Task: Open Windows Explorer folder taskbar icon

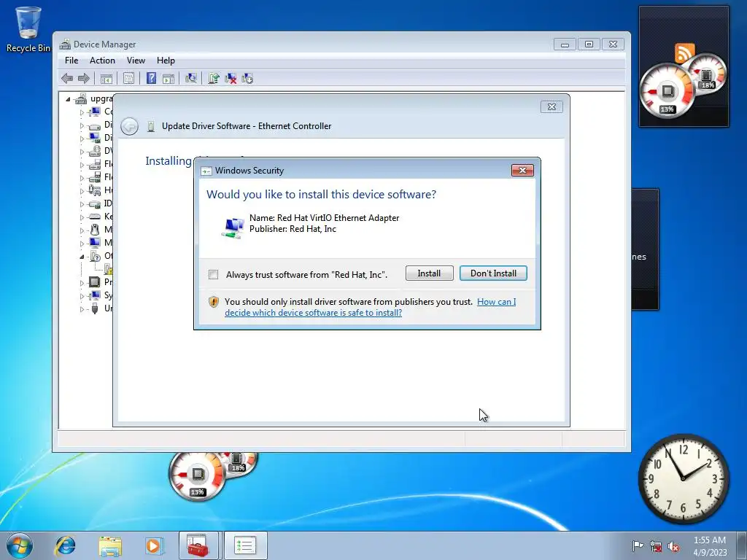Action: pos(110,545)
